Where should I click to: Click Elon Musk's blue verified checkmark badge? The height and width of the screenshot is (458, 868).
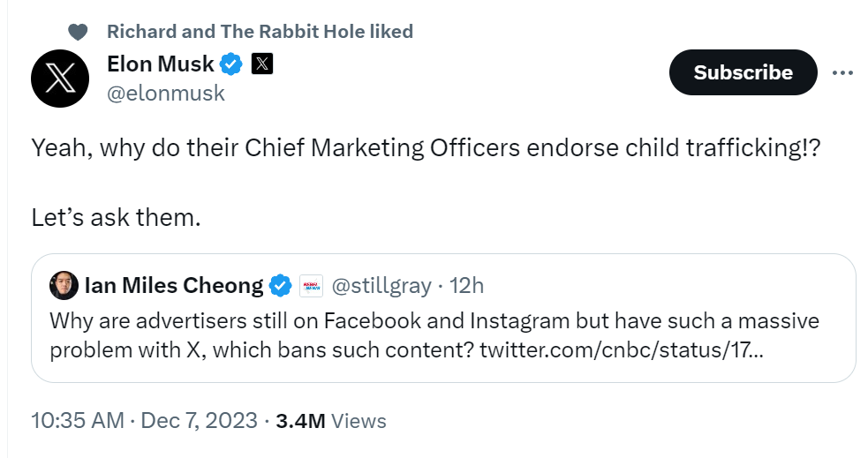point(230,64)
